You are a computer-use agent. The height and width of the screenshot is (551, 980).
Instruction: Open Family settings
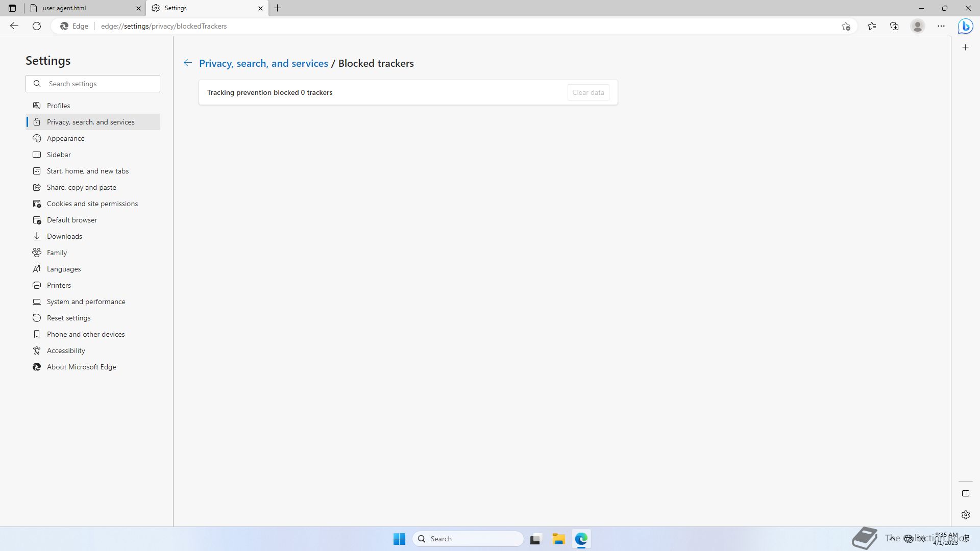[x=93, y=253]
